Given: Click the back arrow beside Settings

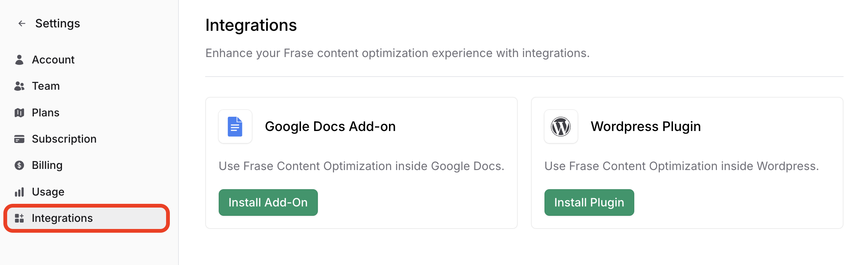Looking at the screenshot, I should (x=22, y=24).
